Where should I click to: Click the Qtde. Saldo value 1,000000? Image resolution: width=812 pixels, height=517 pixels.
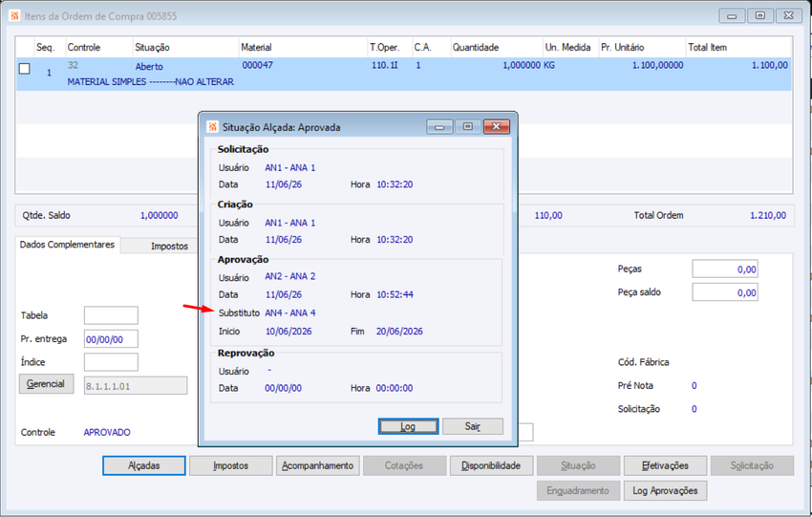[x=159, y=215]
